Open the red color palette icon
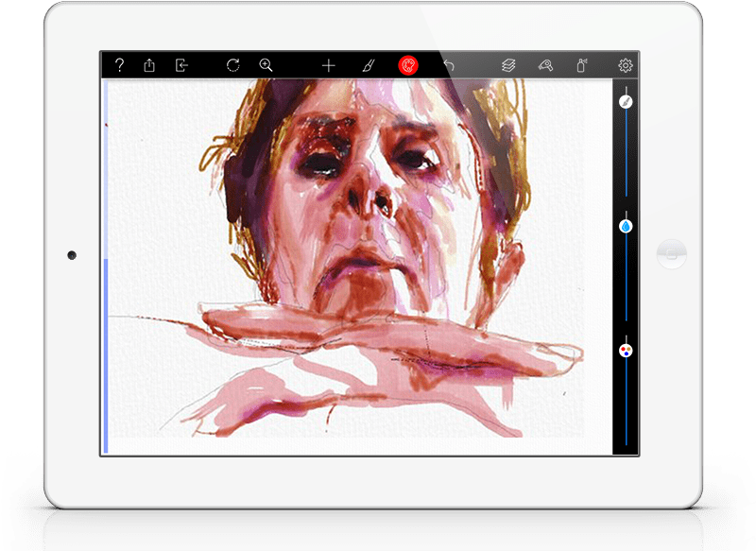Screen dimensions: 756x551 click(408, 65)
